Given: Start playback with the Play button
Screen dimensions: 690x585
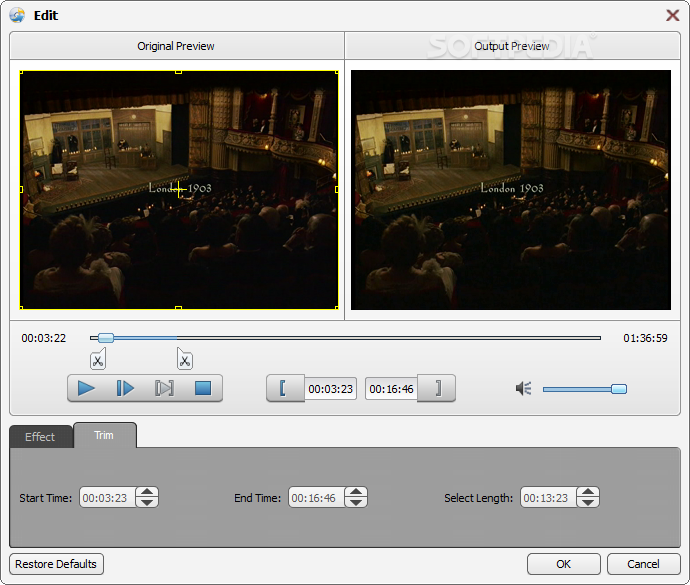Looking at the screenshot, I should click(x=86, y=388).
